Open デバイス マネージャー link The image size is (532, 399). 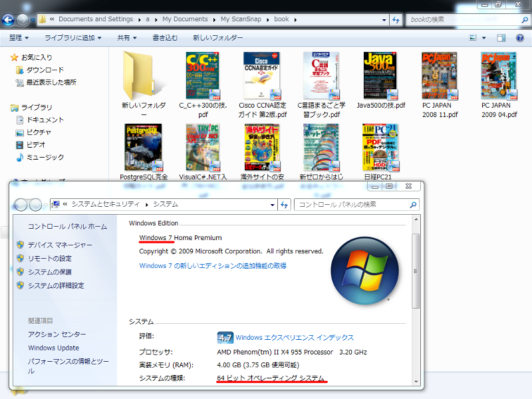[x=60, y=245]
